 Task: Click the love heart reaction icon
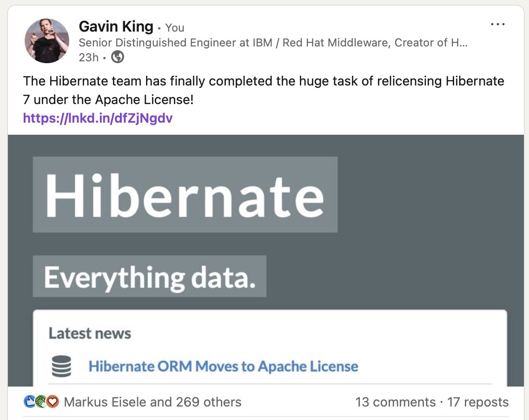click(52, 401)
